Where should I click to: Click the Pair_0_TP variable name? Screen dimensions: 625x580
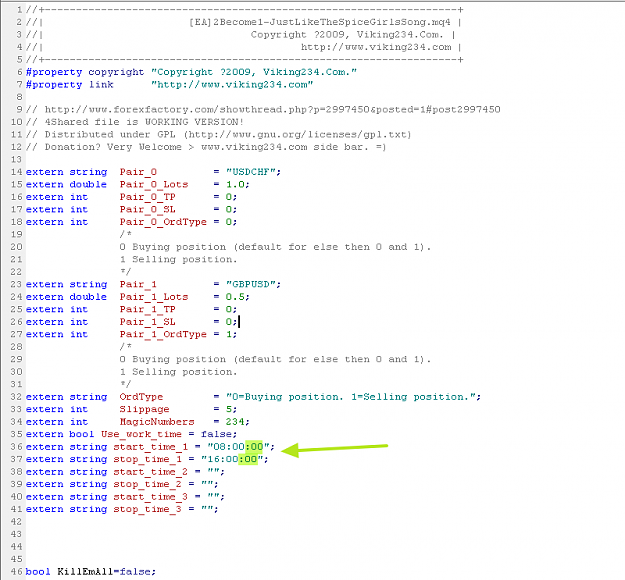(x=147, y=197)
